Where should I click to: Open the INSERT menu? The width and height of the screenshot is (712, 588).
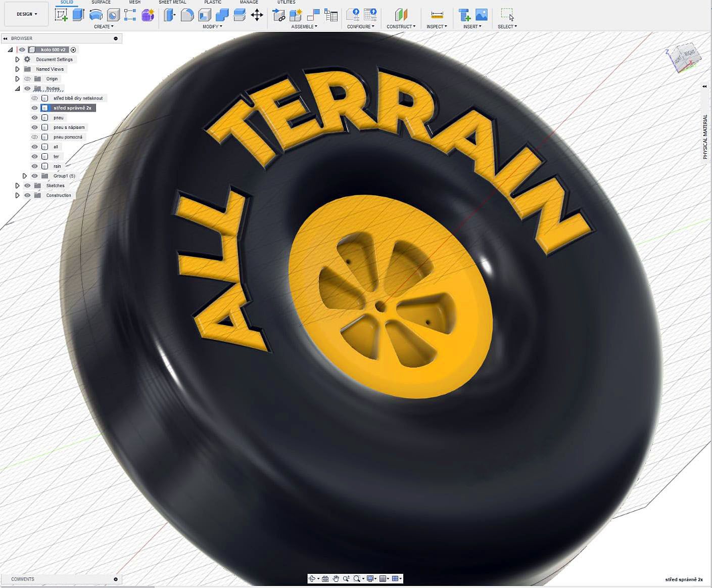[472, 26]
